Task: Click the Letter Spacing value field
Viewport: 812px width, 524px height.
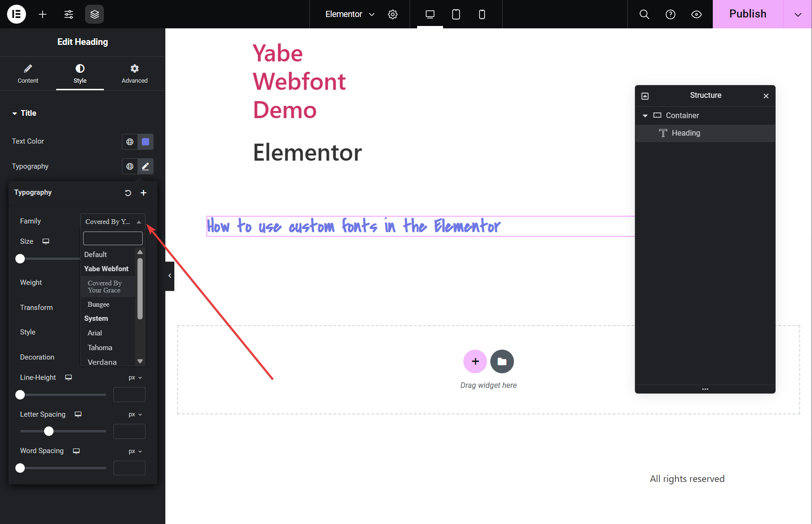Action: 129,431
